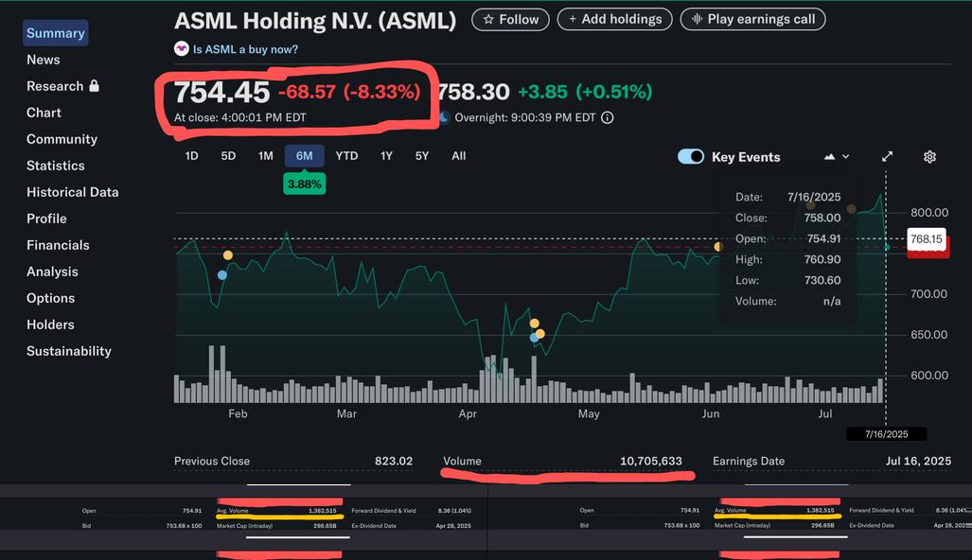Click the yellow event marker in February
972x560 pixels.
228,255
